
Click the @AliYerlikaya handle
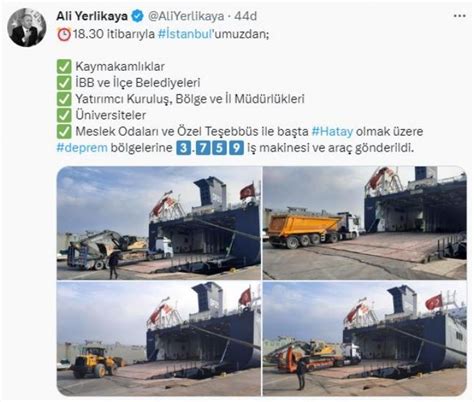(x=186, y=16)
